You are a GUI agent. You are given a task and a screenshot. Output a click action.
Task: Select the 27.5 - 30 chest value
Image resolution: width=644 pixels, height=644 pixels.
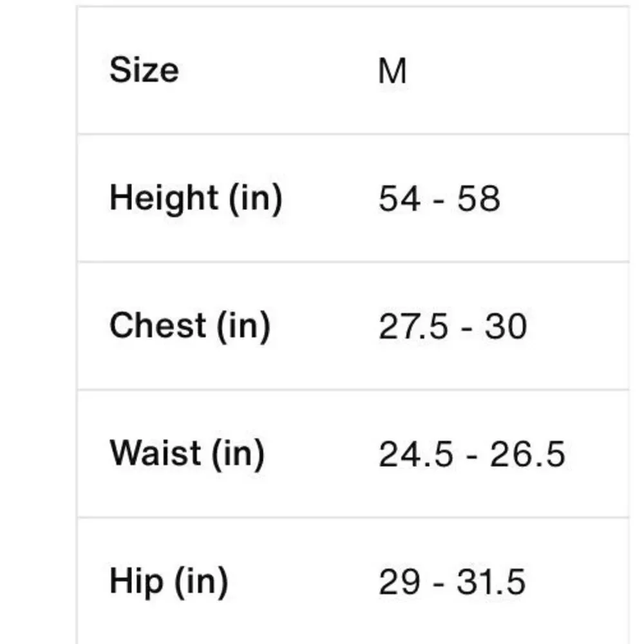453,327
